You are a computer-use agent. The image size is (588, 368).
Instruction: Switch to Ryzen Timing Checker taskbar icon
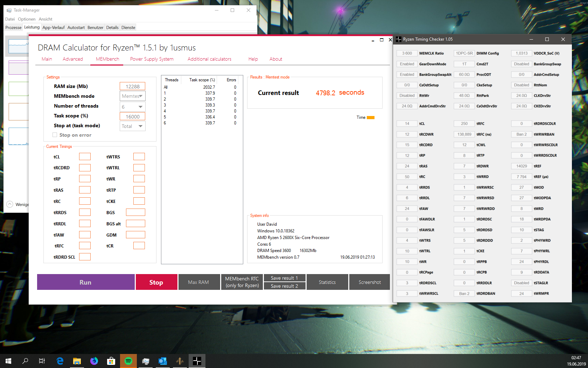[x=197, y=361]
